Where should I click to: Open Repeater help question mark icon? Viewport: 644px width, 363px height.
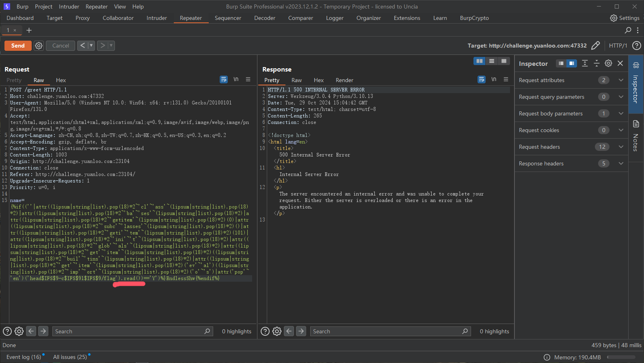pos(637,46)
